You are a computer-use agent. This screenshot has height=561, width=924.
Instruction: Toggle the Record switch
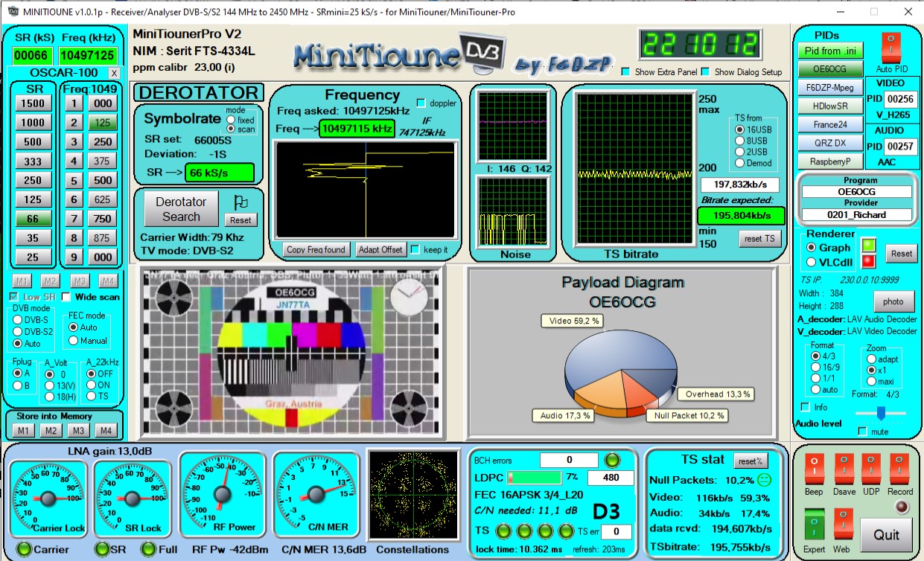tap(899, 469)
